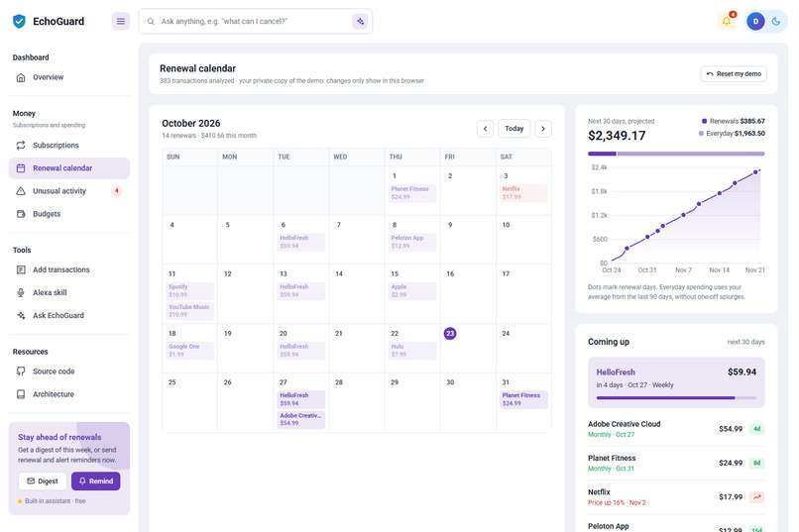This screenshot has height=532, width=799.
Task: Click the October 2026 month heading
Action: 191,123
